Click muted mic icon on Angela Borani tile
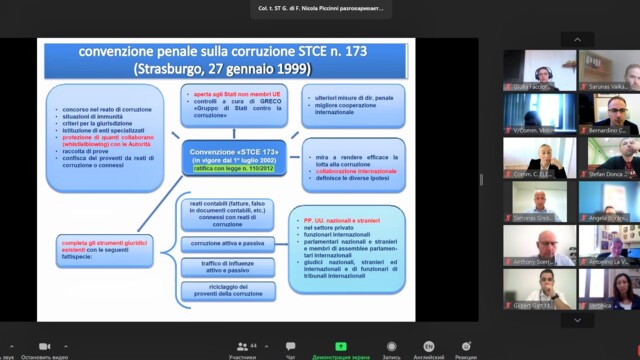 (x=584, y=218)
